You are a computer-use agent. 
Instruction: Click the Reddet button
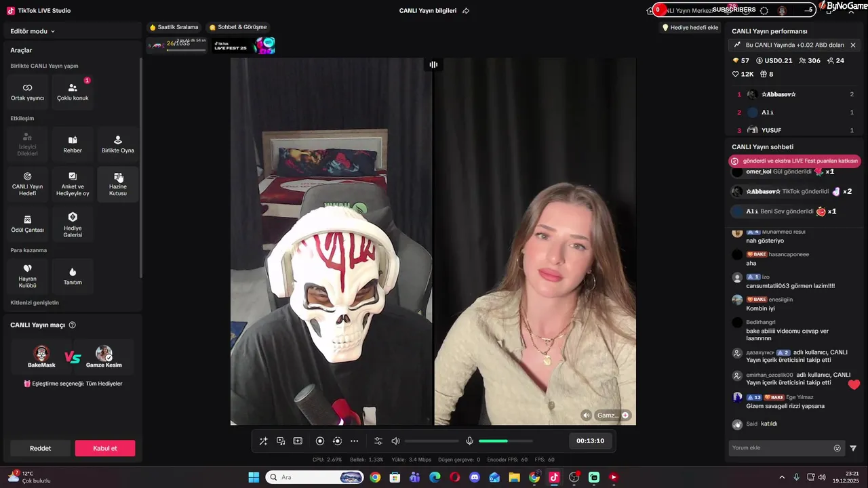(40, 448)
